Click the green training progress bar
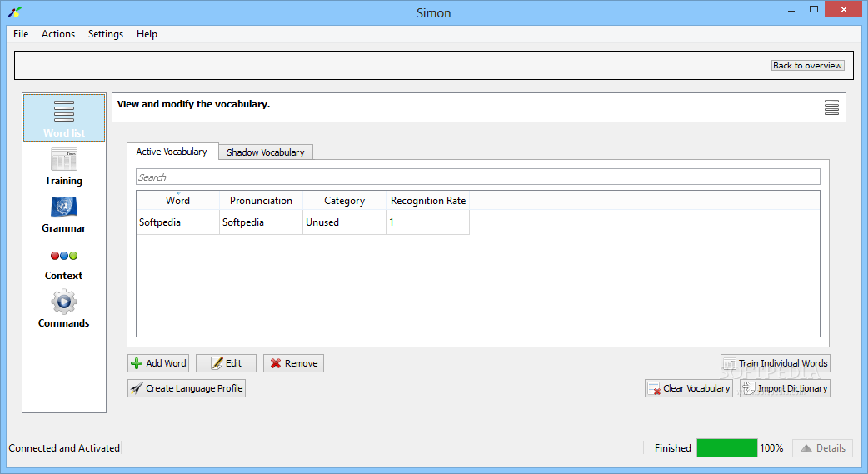Screen dimensions: 868x474 coord(727,448)
